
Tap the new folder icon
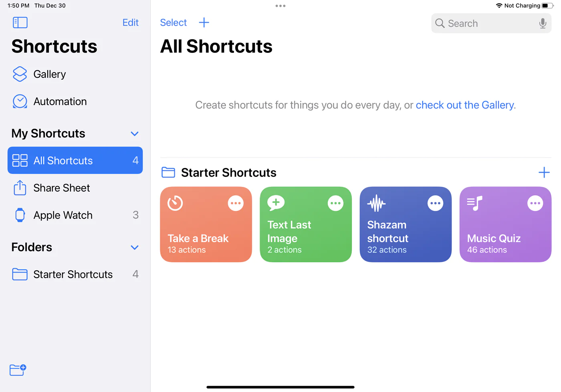(x=18, y=370)
